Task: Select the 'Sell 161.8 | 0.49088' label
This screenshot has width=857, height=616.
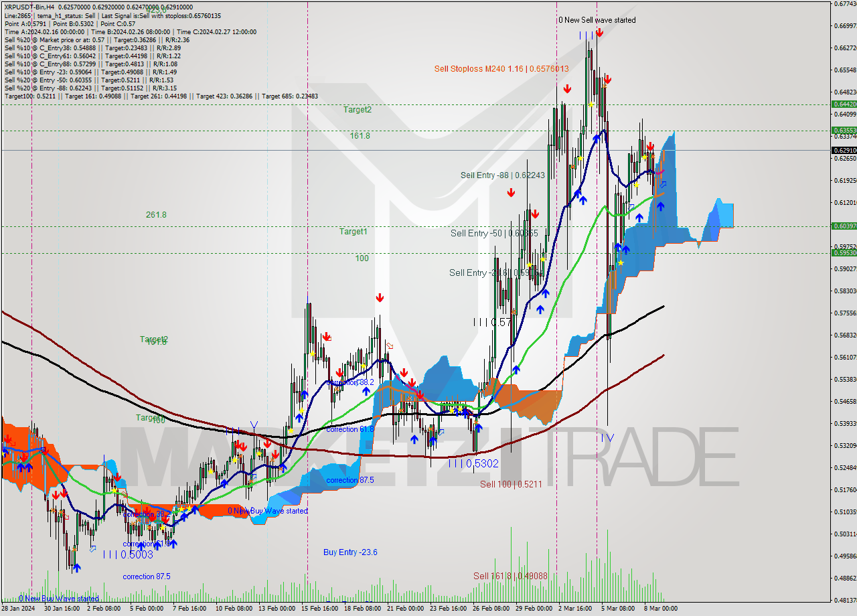Action: (511, 576)
